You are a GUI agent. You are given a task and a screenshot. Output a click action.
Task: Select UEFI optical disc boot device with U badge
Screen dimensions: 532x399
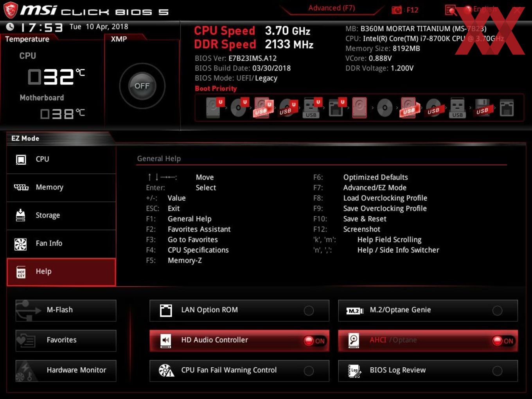click(x=239, y=108)
